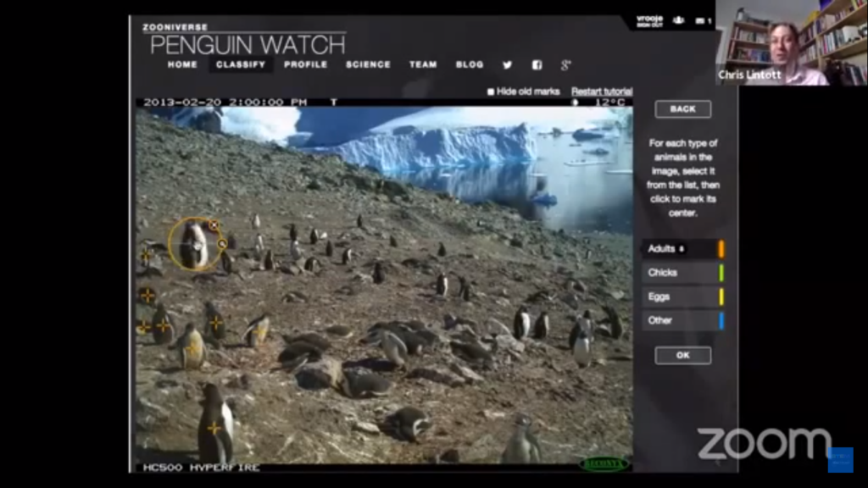The image size is (868, 488).
Task: Open the Classify tab
Action: tap(241, 64)
